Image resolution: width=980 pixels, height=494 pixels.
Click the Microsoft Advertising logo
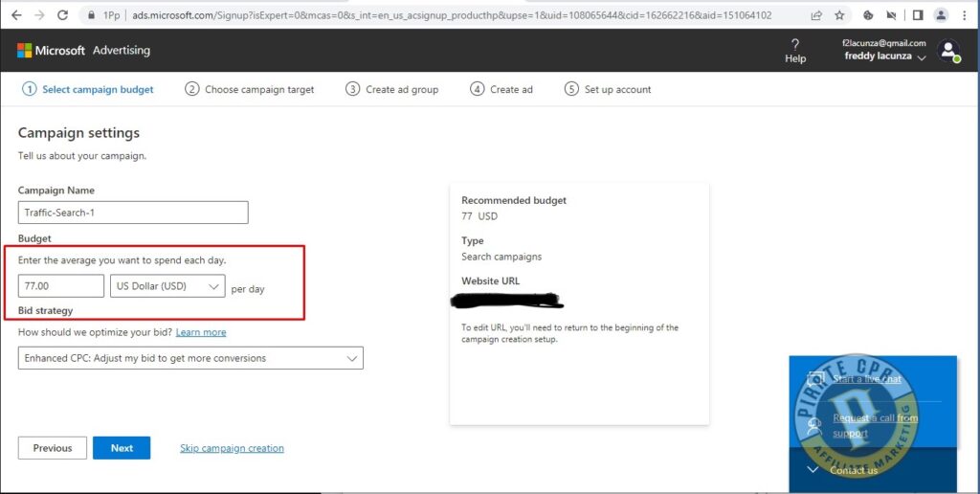pos(84,50)
